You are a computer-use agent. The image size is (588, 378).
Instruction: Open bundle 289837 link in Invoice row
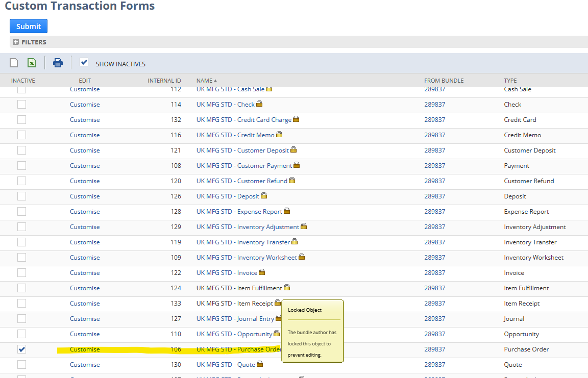pyautogui.click(x=435, y=273)
